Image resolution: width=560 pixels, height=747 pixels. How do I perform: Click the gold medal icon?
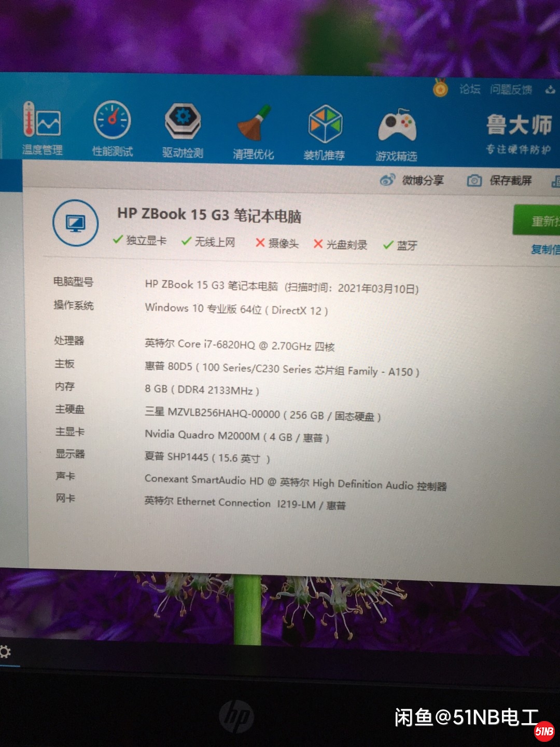(440, 88)
